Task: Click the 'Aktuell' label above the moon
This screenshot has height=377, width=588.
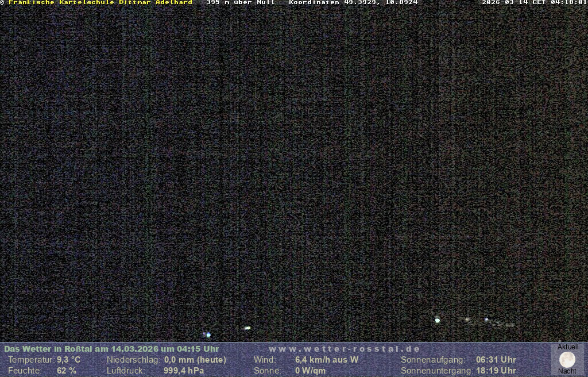Action: [x=568, y=347]
